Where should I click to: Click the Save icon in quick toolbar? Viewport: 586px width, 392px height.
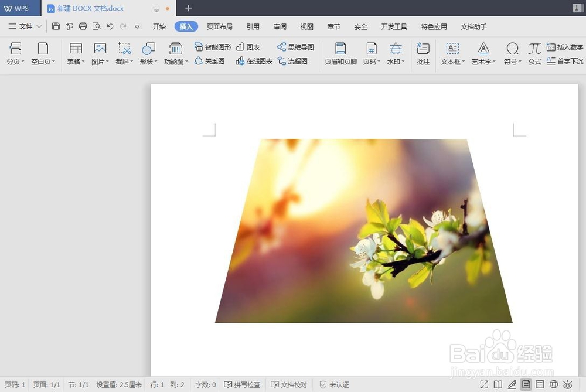tap(56, 26)
